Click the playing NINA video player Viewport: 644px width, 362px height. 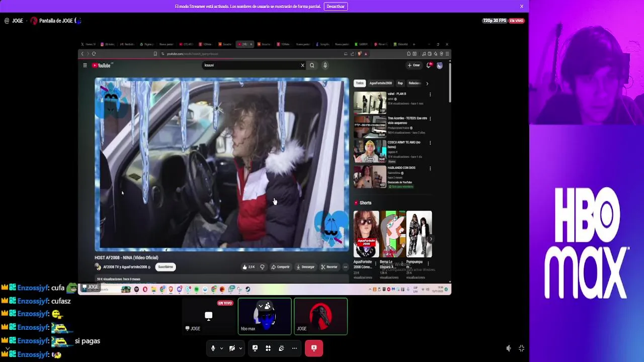click(x=222, y=164)
